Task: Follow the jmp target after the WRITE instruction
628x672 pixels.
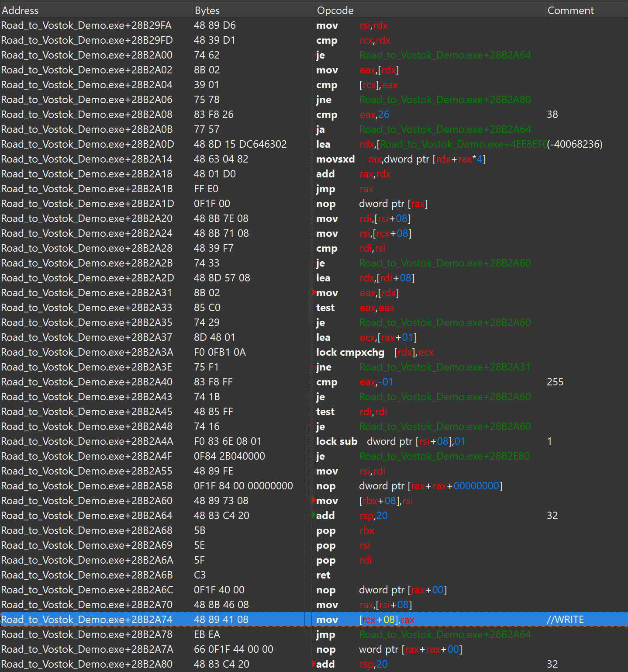Action: pyautogui.click(x=445, y=634)
